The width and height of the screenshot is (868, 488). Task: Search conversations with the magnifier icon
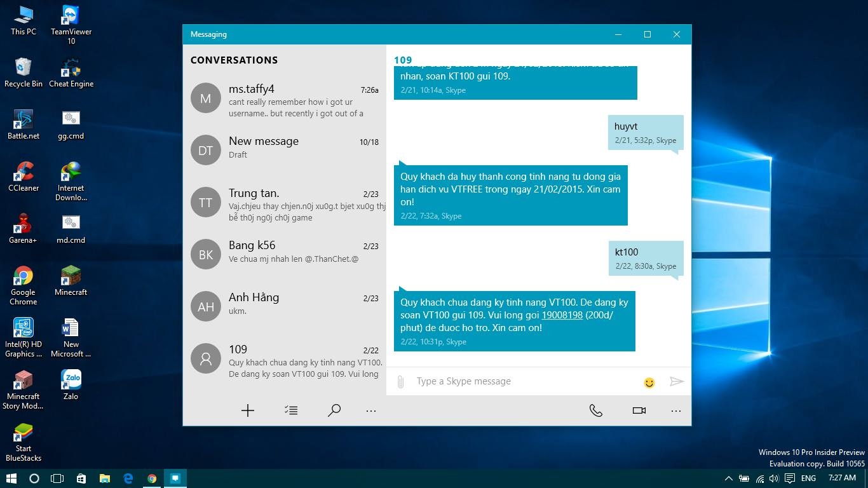(334, 410)
